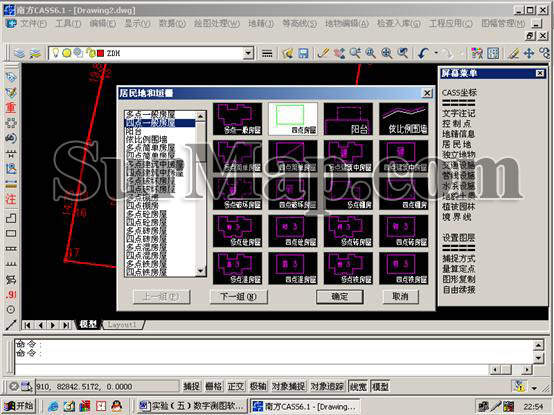This screenshot has width=554, height=415.
Task: Toggle 捕捉 snap in status bar
Action: (x=191, y=386)
